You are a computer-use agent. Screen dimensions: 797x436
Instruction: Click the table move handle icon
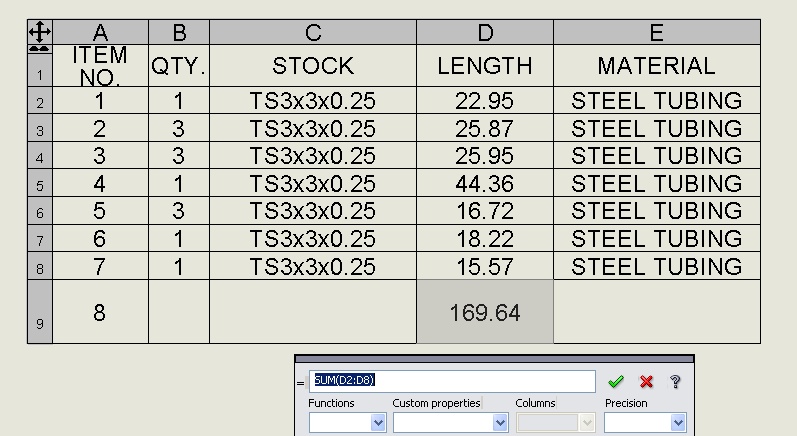(40, 32)
